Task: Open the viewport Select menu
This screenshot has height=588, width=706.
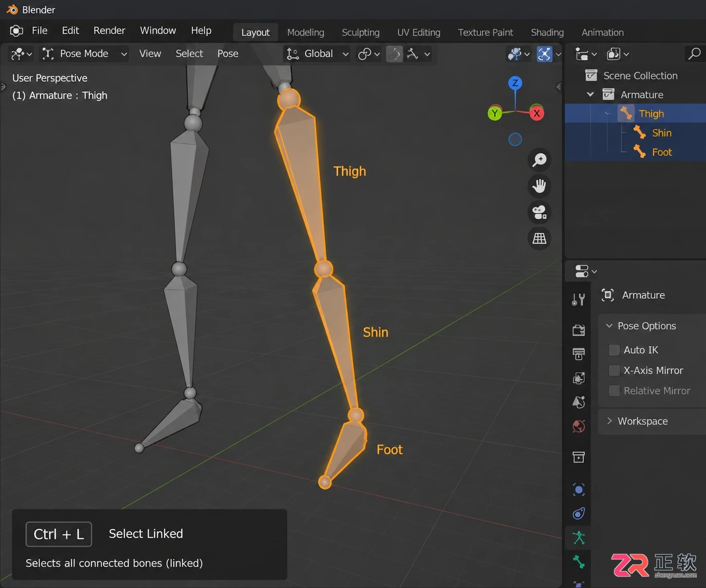Action: pos(189,54)
